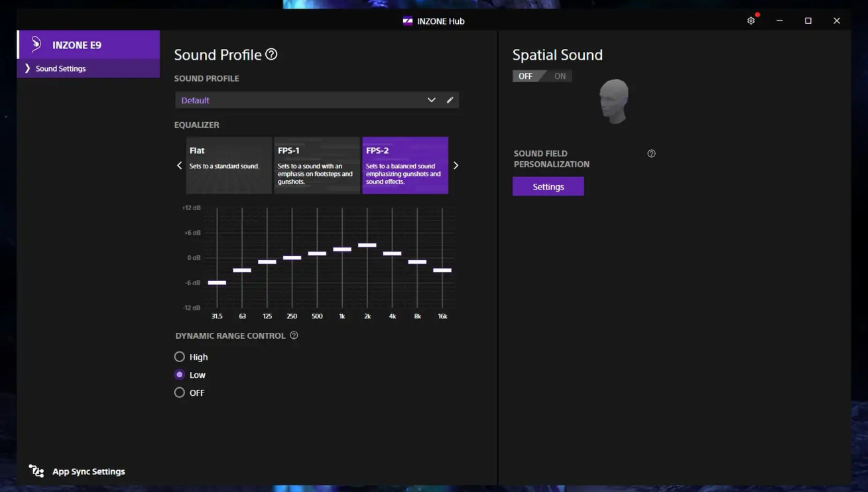This screenshot has height=492, width=868.
Task: Click the Sound Profile help icon
Action: tap(271, 54)
